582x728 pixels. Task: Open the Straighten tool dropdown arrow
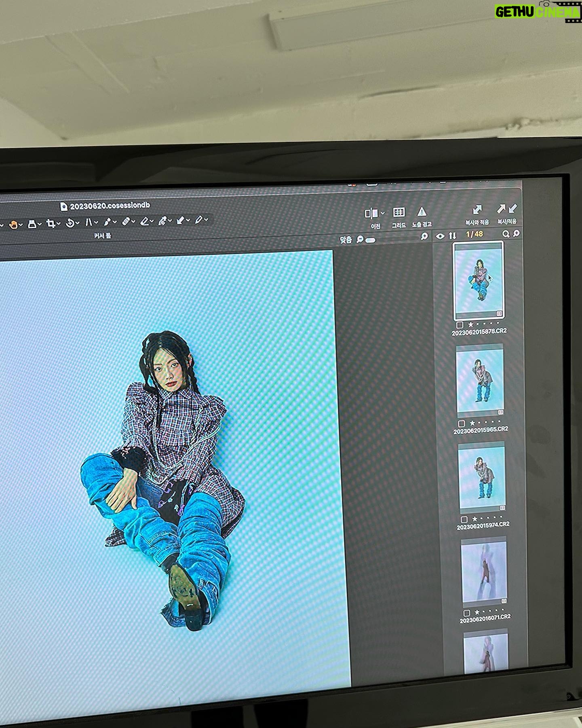(x=77, y=222)
